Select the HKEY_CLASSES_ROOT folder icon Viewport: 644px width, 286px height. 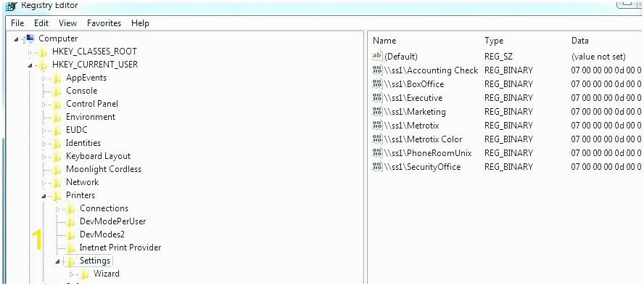pyautogui.click(x=43, y=52)
